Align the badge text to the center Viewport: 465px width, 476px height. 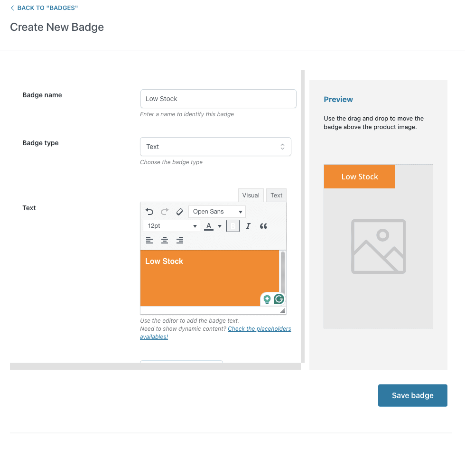point(165,240)
